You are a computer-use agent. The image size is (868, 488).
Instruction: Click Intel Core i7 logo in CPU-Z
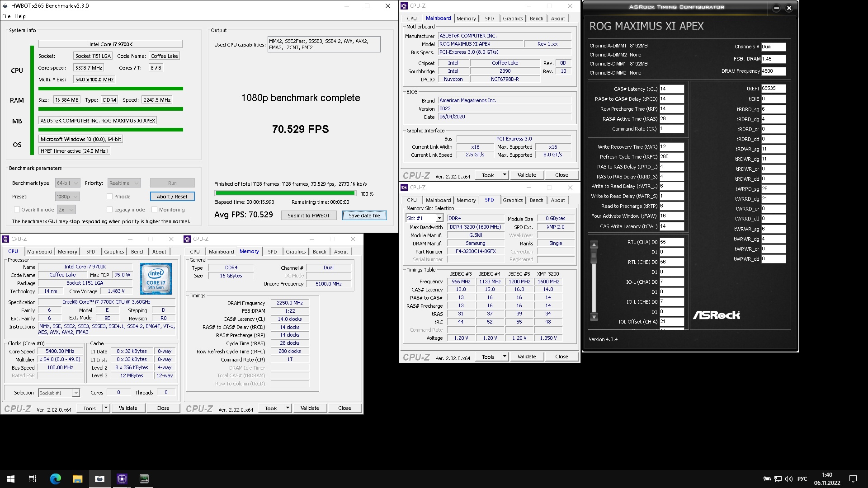coord(156,279)
